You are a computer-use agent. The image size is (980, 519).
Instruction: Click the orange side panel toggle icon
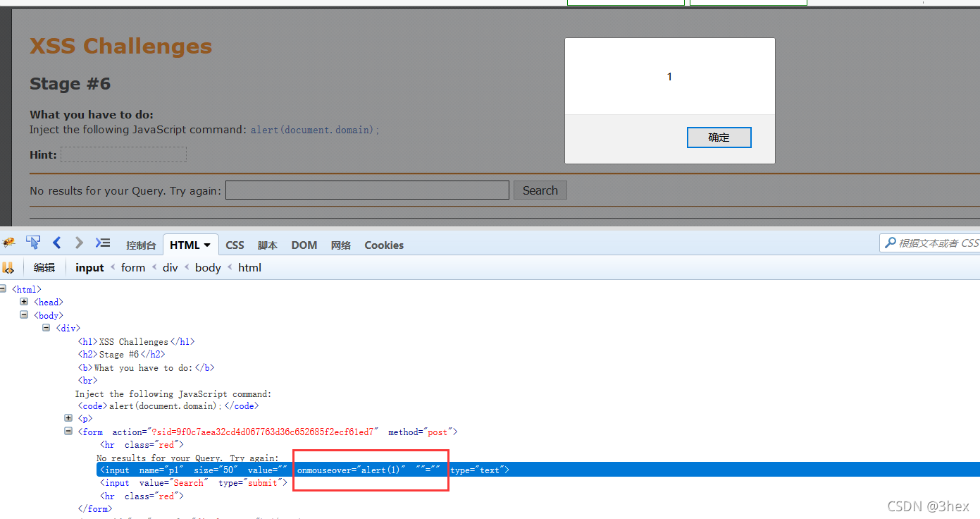(9, 267)
